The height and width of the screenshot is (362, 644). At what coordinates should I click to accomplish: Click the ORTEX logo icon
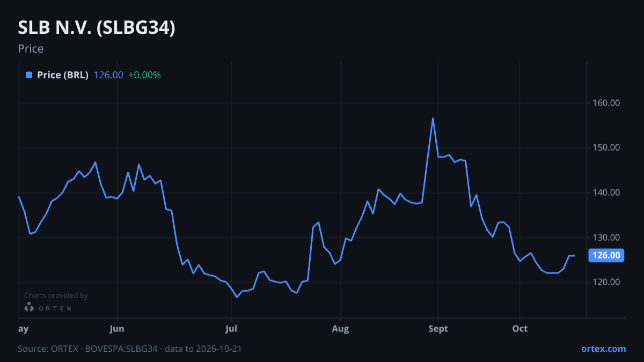pyautogui.click(x=30, y=307)
